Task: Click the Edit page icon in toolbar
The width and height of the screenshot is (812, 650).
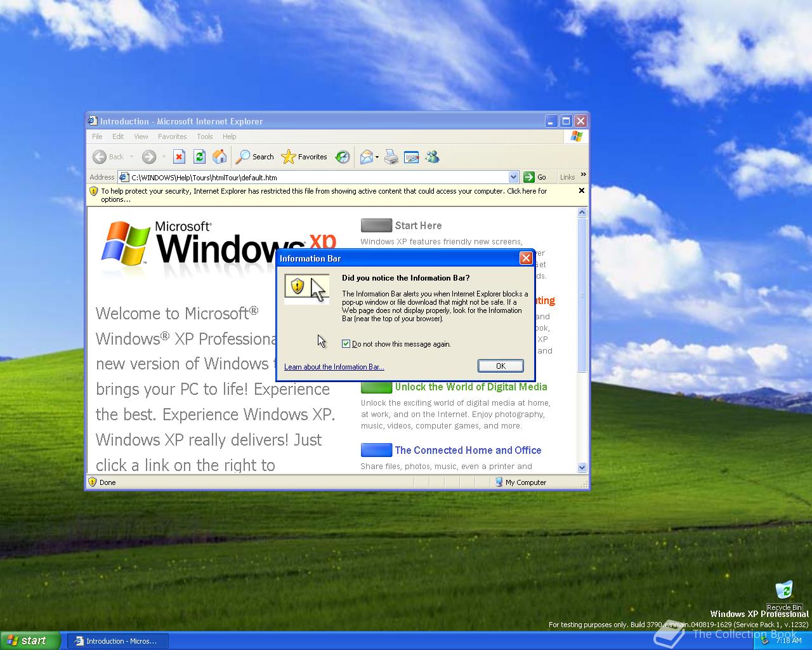Action: point(411,157)
